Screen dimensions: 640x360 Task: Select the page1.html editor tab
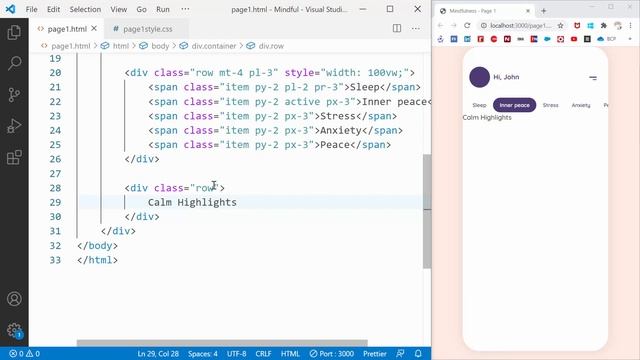[x=67, y=29]
